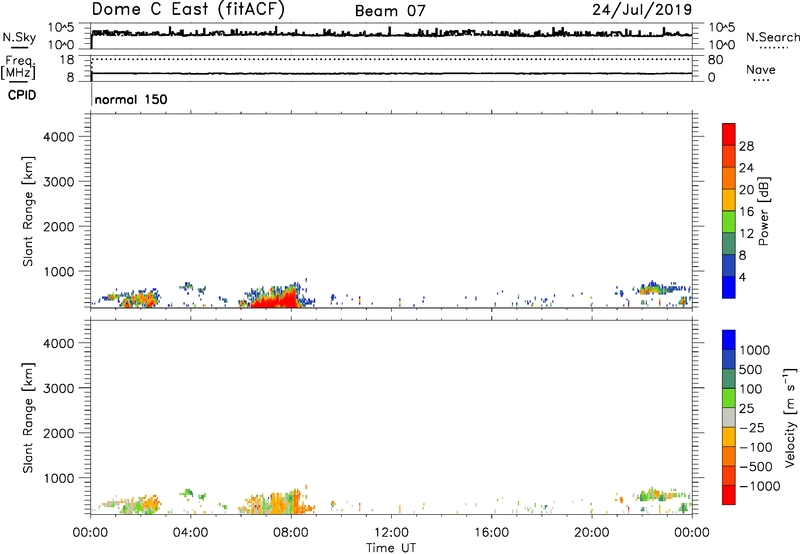Click the "16:00" time tick label
This screenshot has width=800, height=554.
[491, 533]
